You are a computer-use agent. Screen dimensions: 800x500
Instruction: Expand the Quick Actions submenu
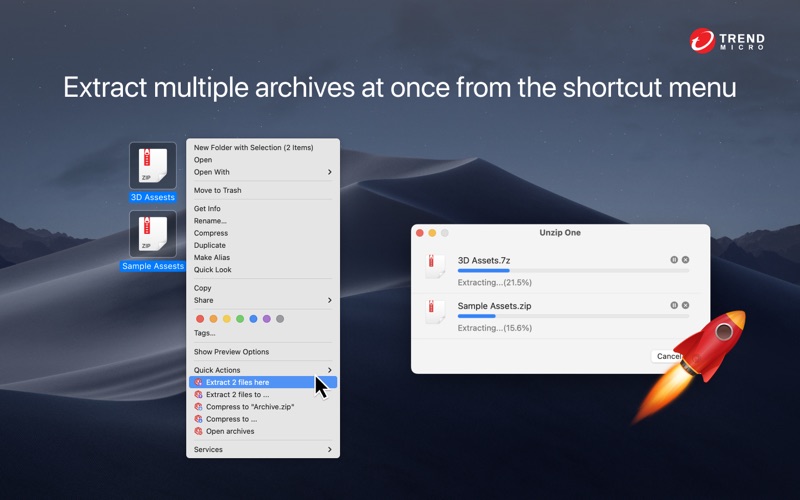coord(263,370)
